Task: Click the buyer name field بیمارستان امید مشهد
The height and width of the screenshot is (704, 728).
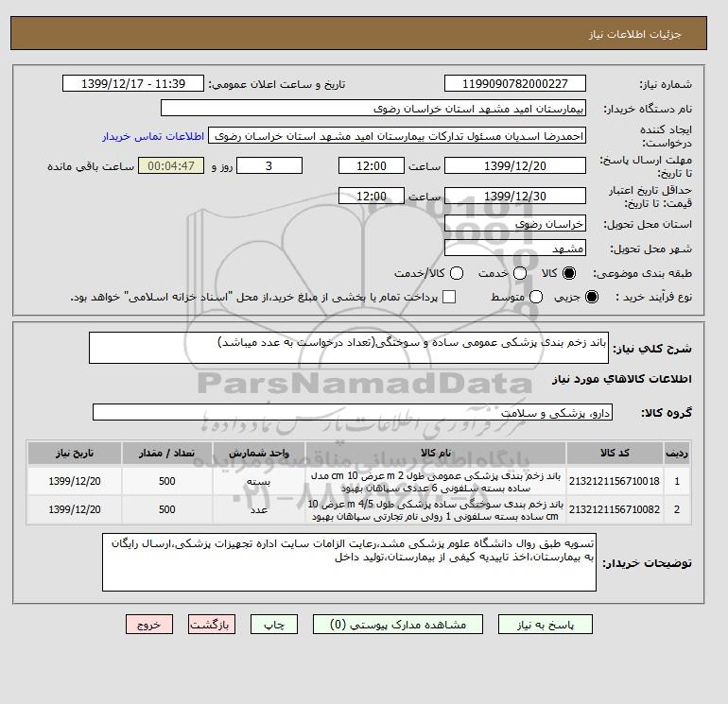Action: coord(373,108)
